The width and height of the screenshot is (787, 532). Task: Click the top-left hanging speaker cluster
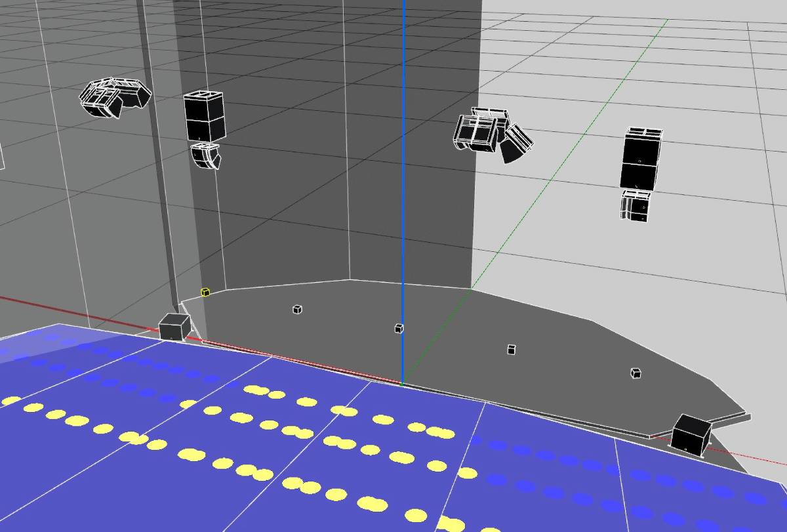pyautogui.click(x=113, y=98)
